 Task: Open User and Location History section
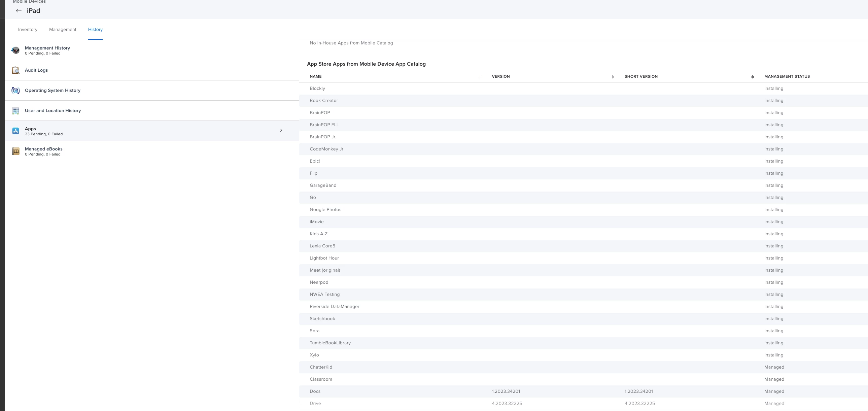(x=152, y=111)
